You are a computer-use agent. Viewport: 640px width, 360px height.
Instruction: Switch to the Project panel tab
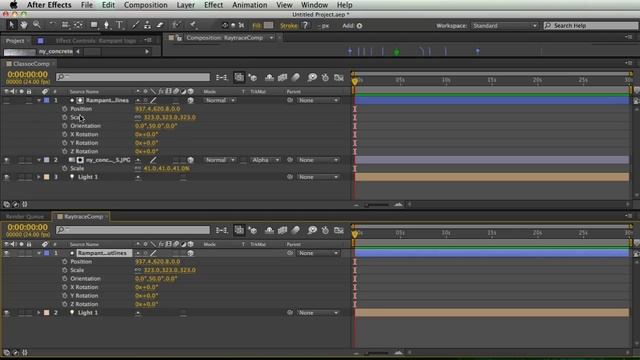(15, 41)
